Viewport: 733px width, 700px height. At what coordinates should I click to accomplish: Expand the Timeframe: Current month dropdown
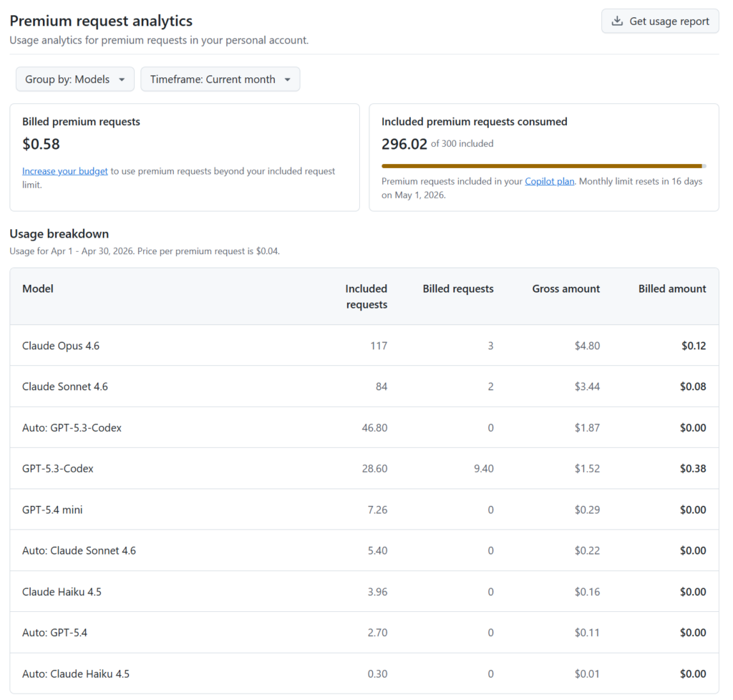220,79
